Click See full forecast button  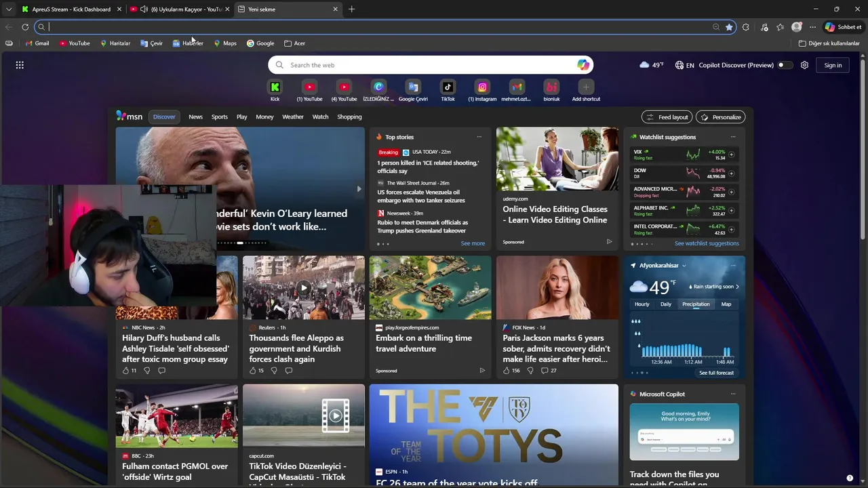pos(716,373)
